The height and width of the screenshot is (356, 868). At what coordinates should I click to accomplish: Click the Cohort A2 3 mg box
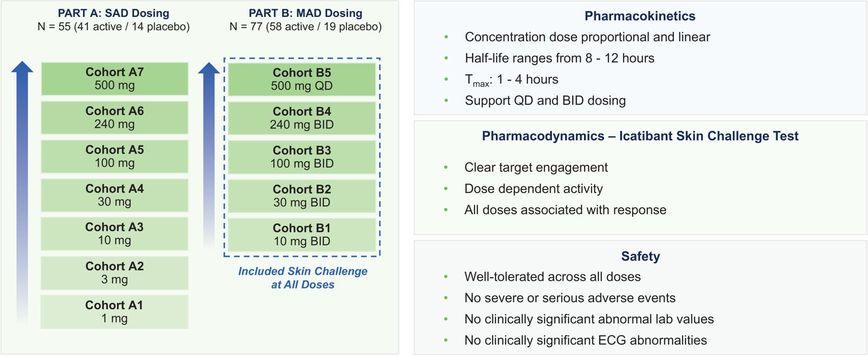[x=115, y=273]
